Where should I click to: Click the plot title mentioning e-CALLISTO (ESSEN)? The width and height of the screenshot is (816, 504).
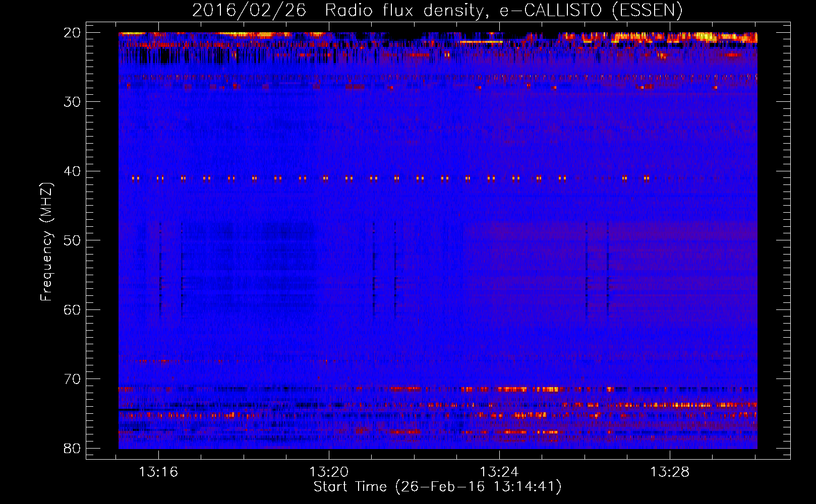click(x=437, y=10)
